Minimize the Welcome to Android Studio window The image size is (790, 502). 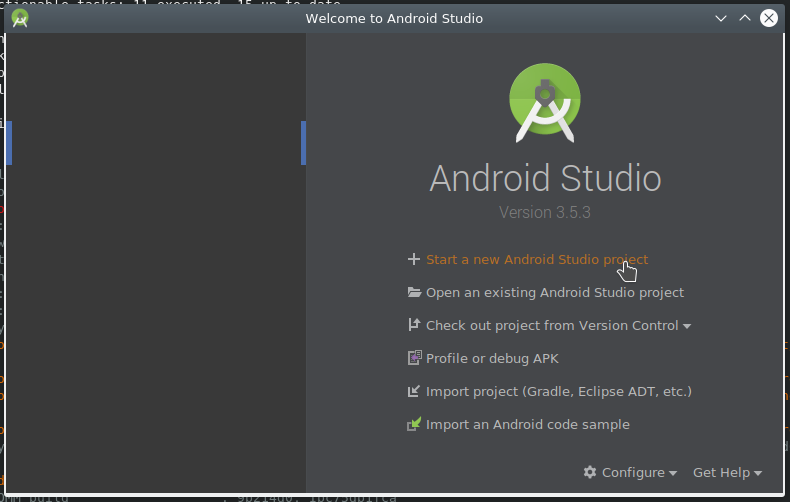[721, 18]
